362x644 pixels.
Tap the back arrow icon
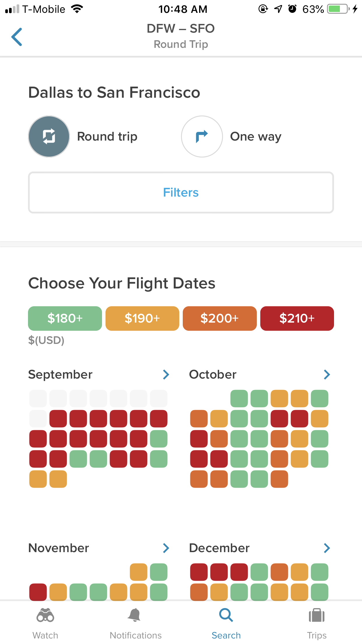(x=17, y=37)
